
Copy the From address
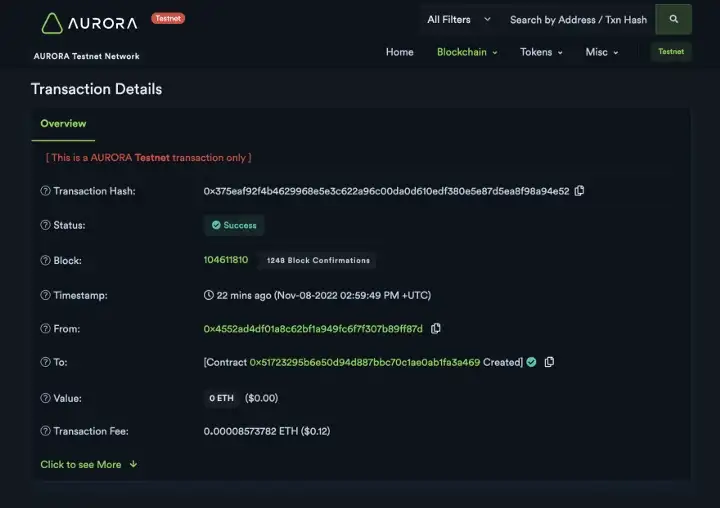(x=436, y=328)
